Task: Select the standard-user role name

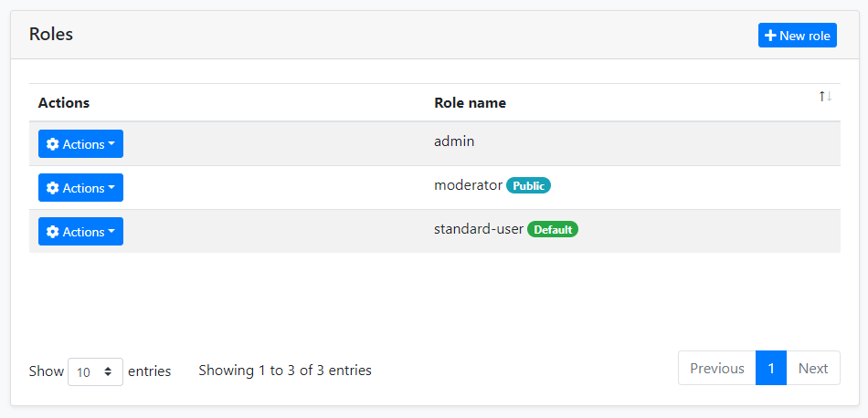Action: pos(479,229)
